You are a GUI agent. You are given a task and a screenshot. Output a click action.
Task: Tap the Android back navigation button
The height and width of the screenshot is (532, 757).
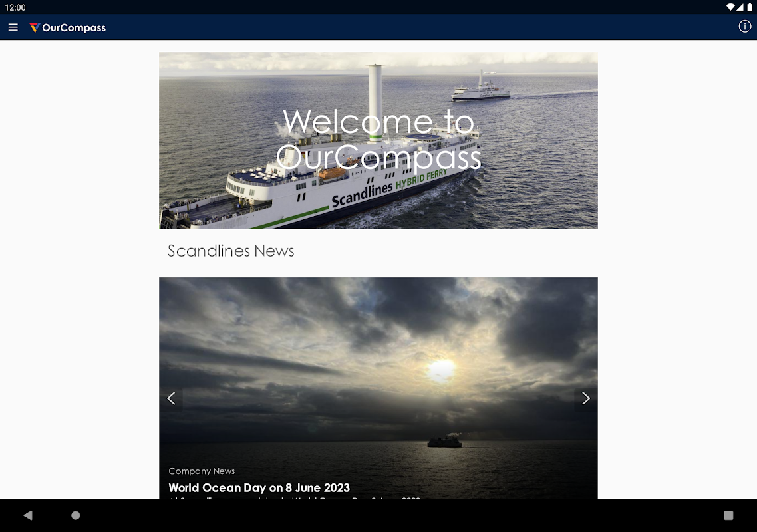tap(28, 515)
